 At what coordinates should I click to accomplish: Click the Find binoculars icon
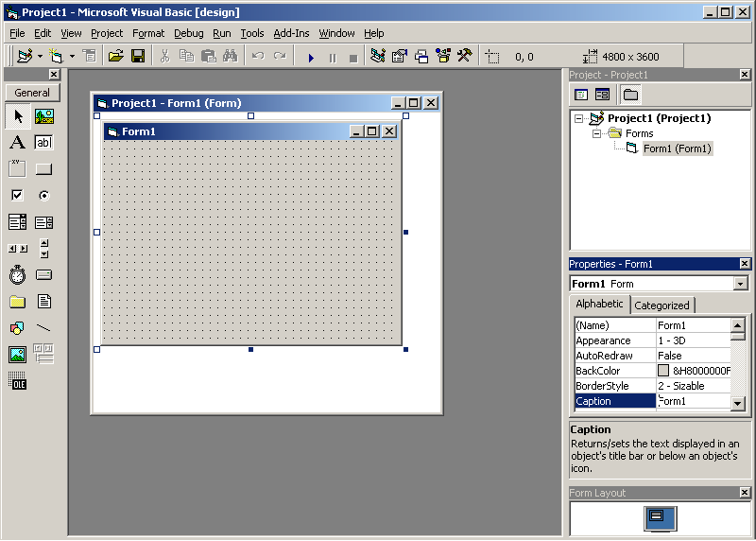pos(231,57)
